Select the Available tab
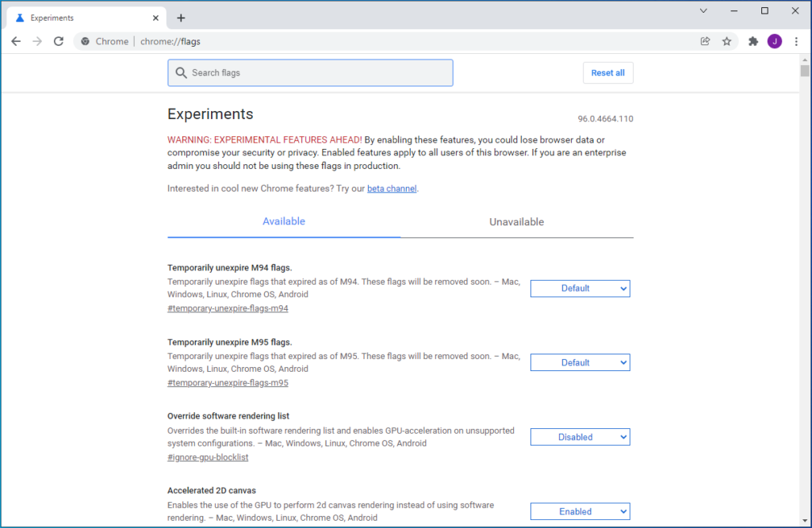This screenshot has height=528, width=812. (x=283, y=221)
